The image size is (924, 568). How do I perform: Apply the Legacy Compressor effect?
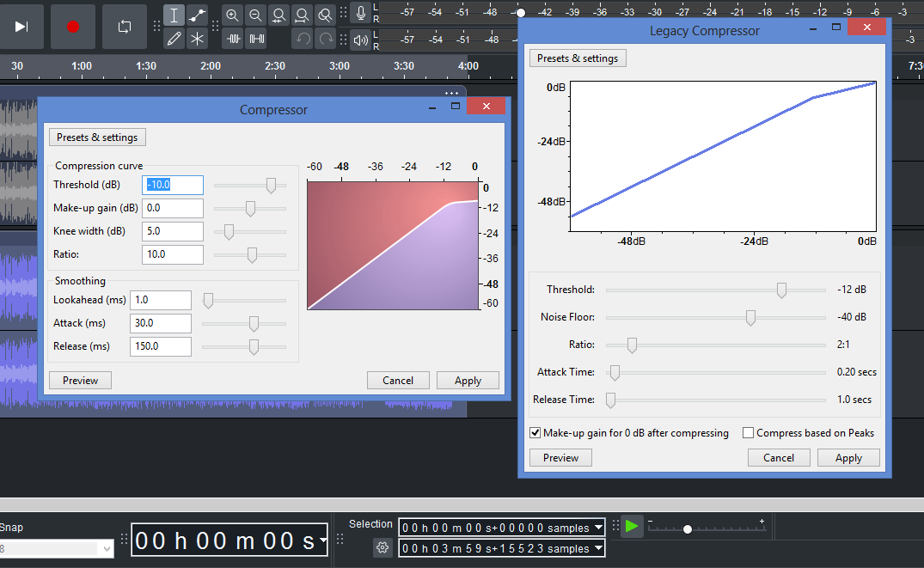click(848, 457)
